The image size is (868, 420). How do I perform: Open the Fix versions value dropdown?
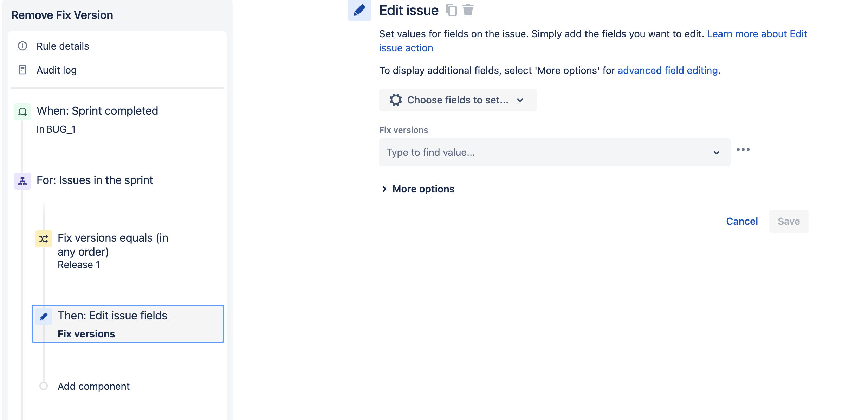pyautogui.click(x=717, y=152)
